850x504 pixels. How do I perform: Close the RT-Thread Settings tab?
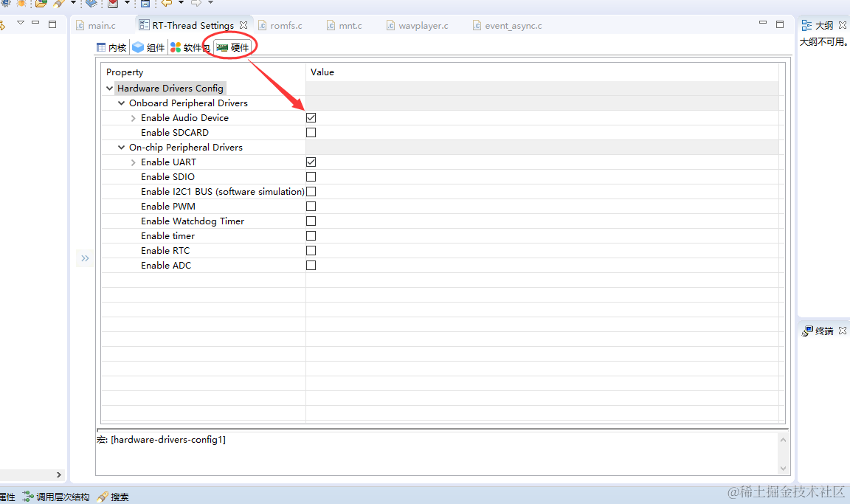pos(243,25)
